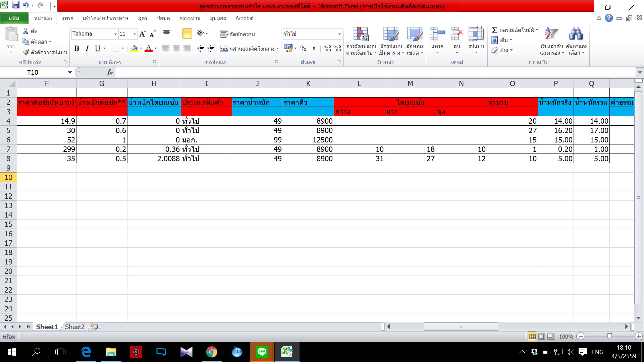Open the font size dropdown
The image size is (644, 362).
click(x=135, y=34)
